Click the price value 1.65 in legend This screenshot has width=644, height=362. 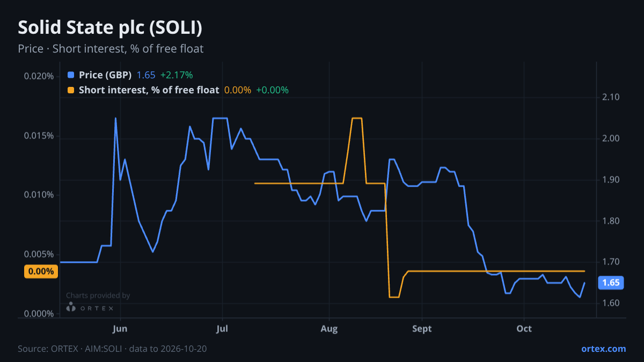pos(146,75)
